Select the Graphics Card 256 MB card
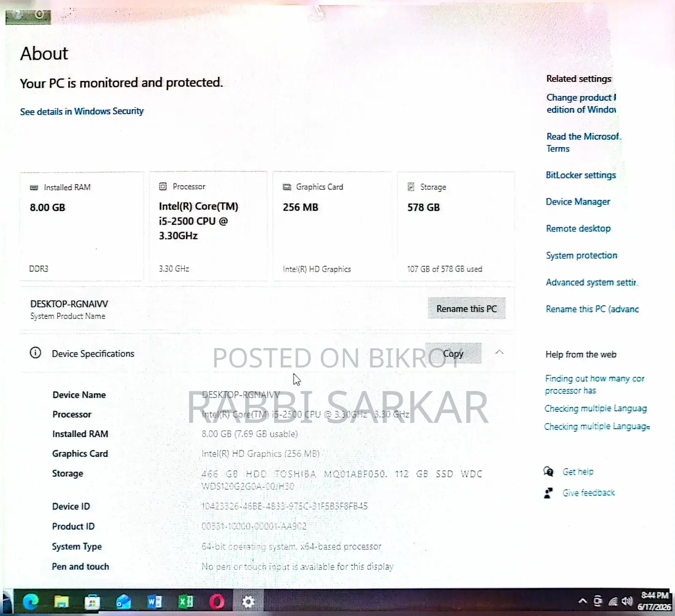This screenshot has height=616, width=675. pos(332,226)
